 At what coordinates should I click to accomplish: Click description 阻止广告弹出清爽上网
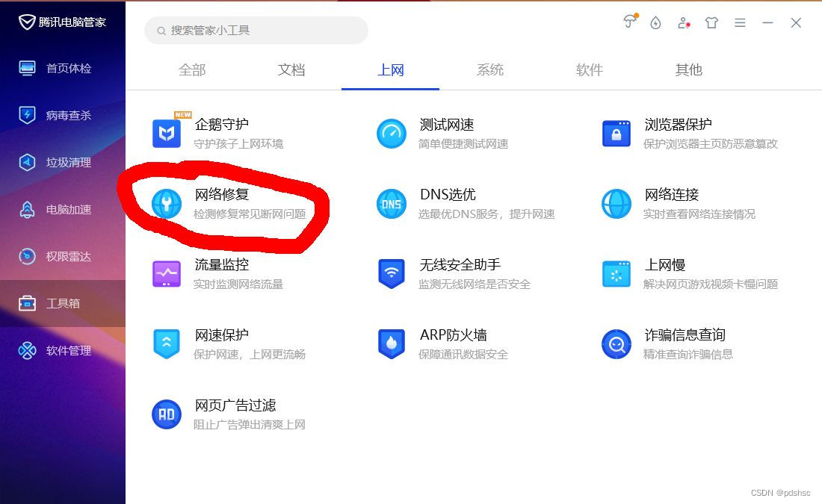coord(250,424)
